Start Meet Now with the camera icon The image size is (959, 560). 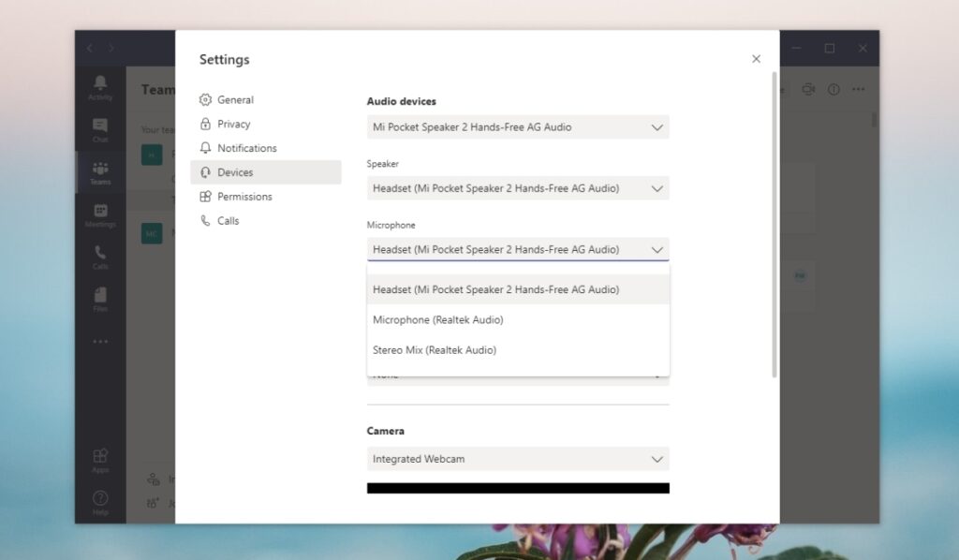pyautogui.click(x=808, y=88)
